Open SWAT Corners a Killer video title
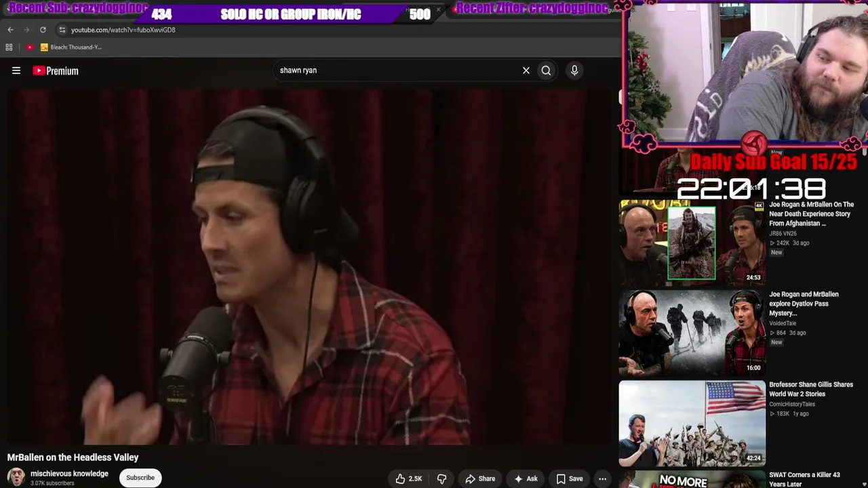868x488 pixels. coord(804,479)
